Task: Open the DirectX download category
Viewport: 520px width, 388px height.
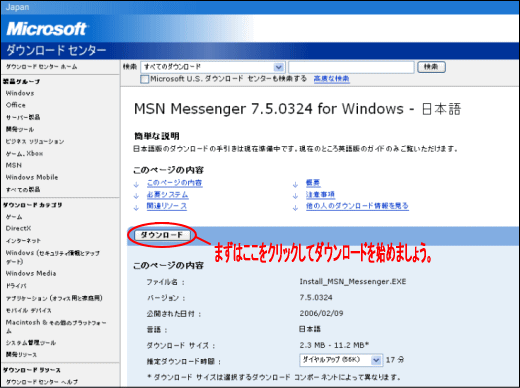Action: [18, 228]
